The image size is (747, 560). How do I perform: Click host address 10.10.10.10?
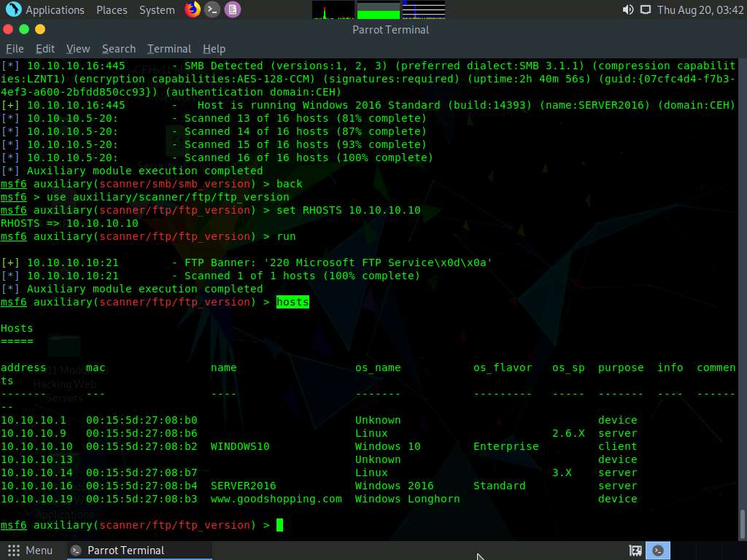36,446
